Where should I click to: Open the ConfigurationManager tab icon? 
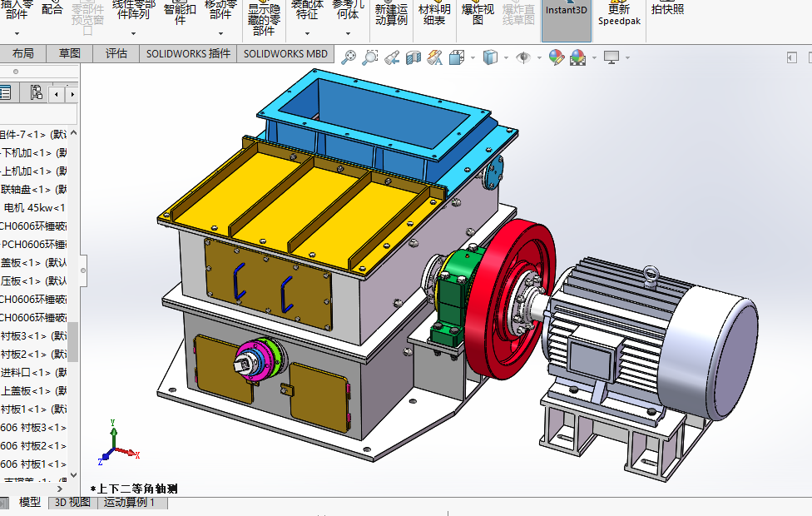point(36,92)
